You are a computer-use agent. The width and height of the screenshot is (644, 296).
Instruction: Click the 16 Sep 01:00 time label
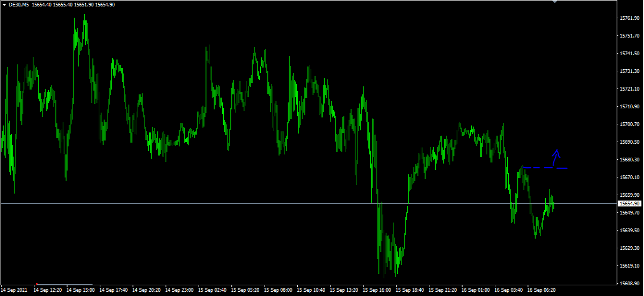[x=476, y=290]
